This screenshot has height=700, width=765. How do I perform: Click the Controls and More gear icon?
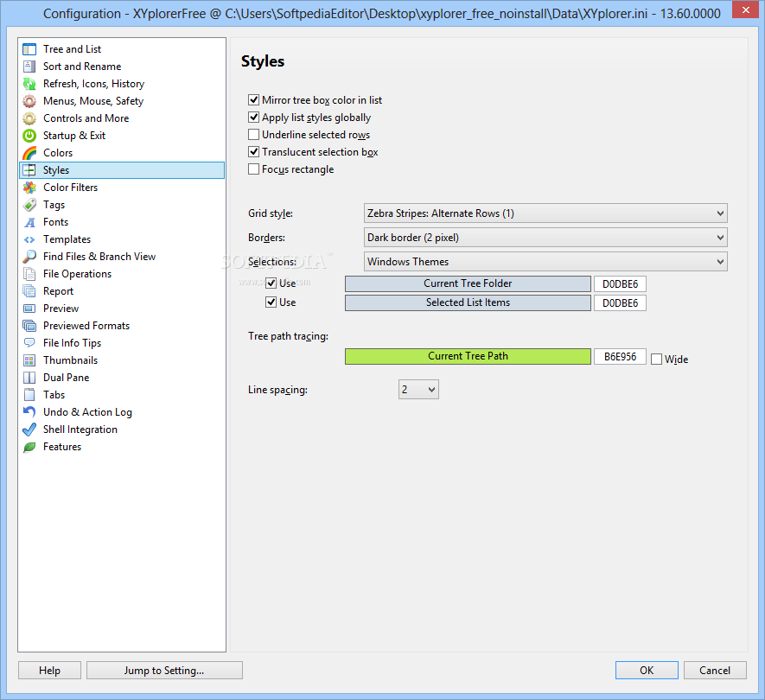pos(29,118)
